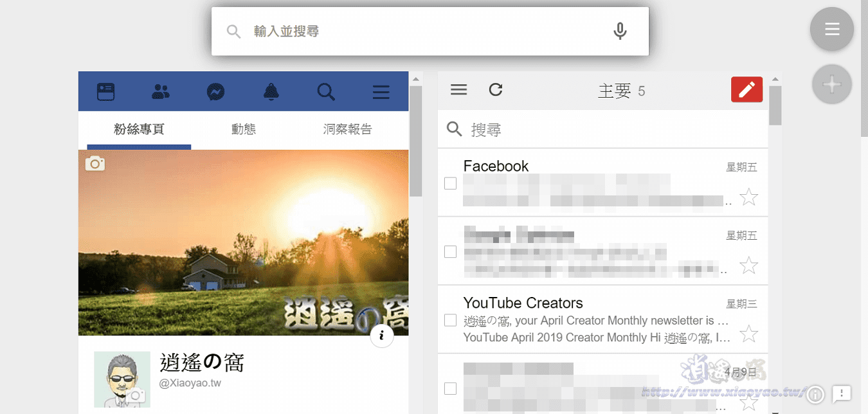
Task: Open the YouTube Creators email
Action: (x=603, y=319)
